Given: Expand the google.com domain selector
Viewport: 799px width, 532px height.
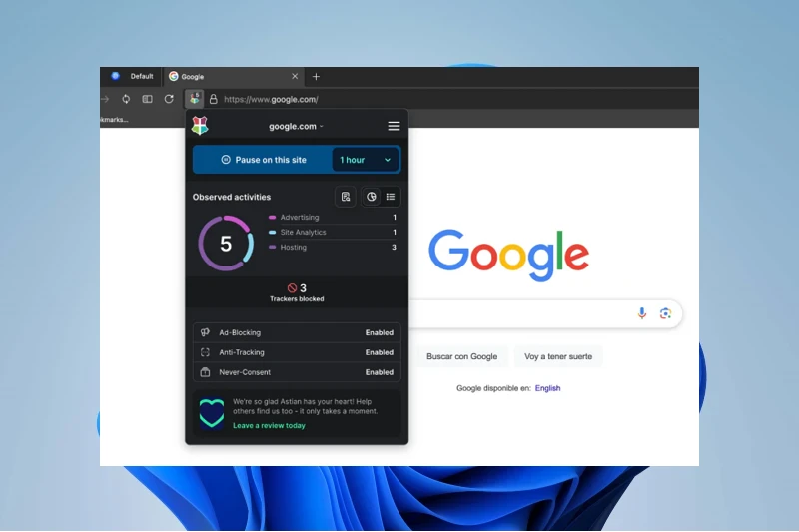Looking at the screenshot, I should click(296, 126).
